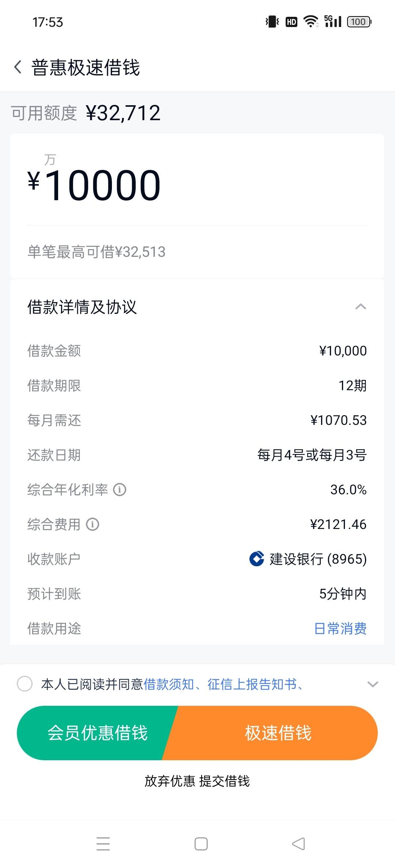Open info icon next to 综合年化利率
Viewport: 395px width, 868px height.
pyautogui.click(x=120, y=490)
